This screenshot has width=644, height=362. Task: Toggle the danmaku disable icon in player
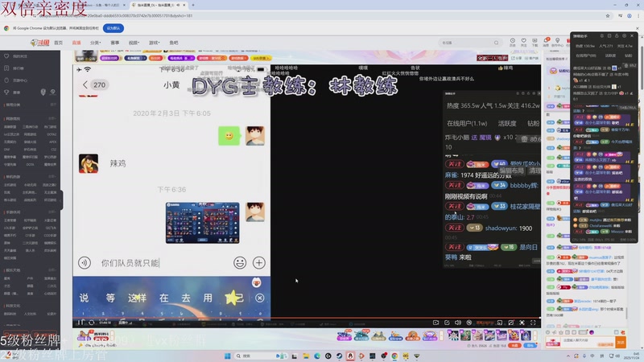(x=469, y=323)
